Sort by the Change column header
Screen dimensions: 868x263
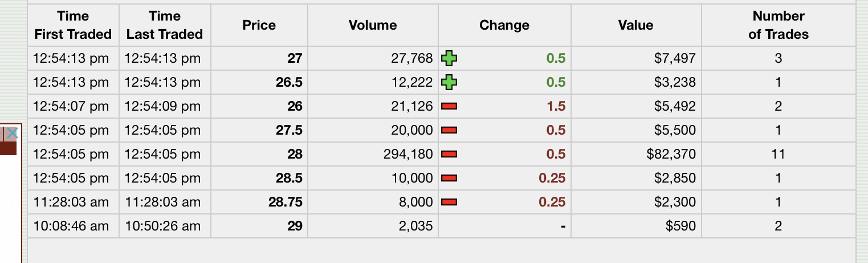tap(504, 25)
